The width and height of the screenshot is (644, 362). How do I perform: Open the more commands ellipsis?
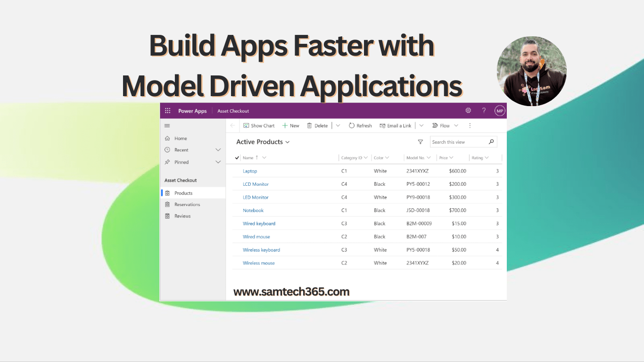[470, 126]
